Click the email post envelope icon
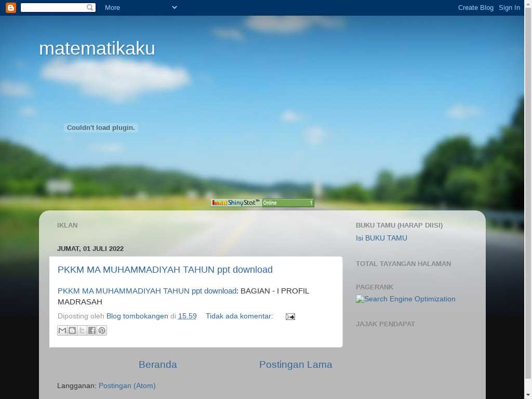This screenshot has height=399, width=532. (x=290, y=316)
